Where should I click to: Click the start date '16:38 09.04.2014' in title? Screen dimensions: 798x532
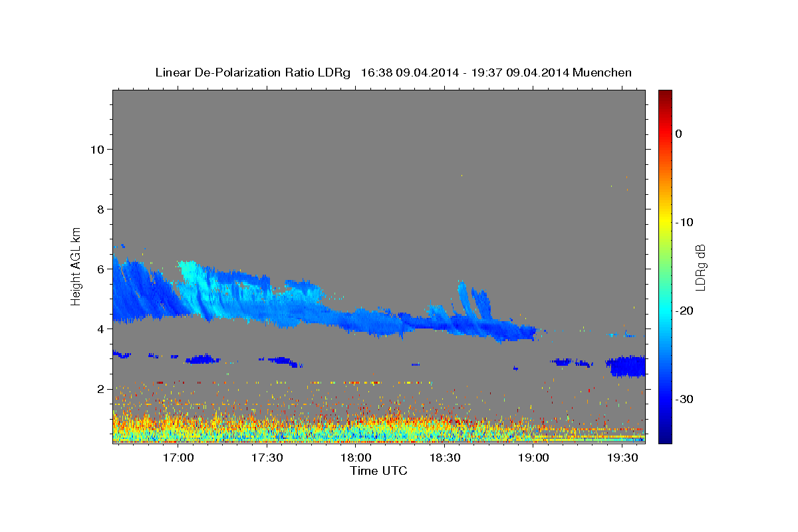(x=409, y=72)
